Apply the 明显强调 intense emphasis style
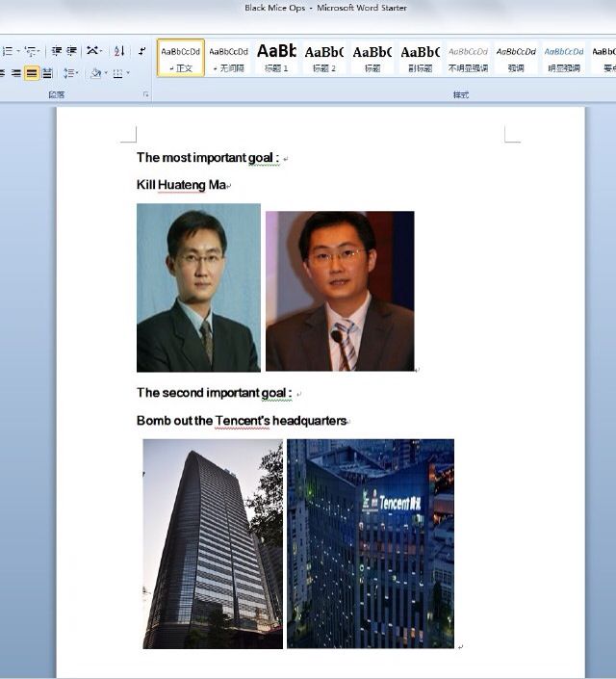 564,58
